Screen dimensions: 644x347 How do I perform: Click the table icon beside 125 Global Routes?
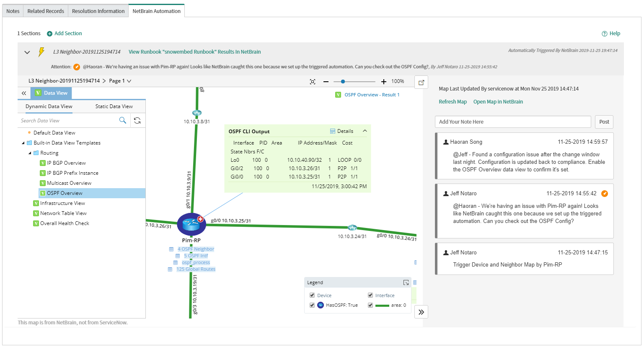(x=170, y=269)
